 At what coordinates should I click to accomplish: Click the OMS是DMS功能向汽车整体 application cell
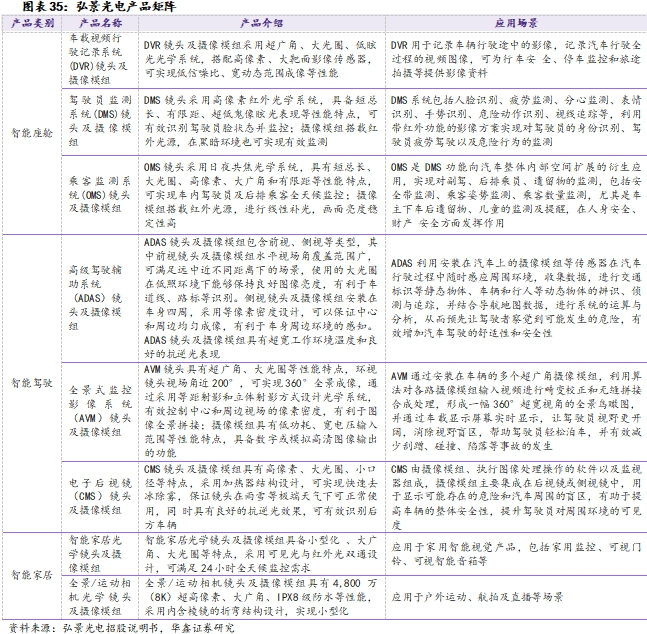[x=516, y=194]
